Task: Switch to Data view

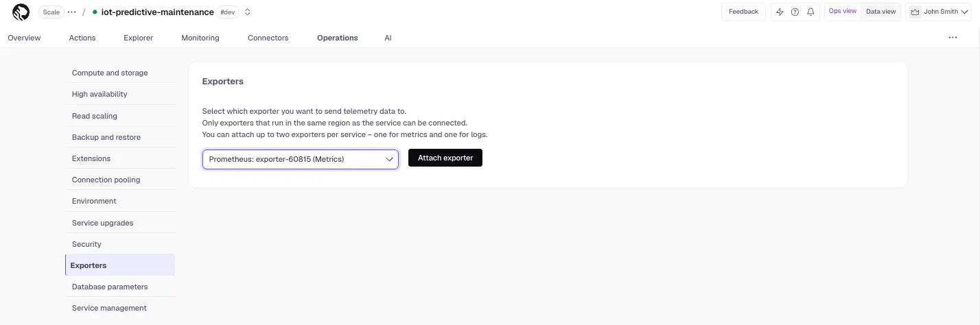Action: point(880,12)
